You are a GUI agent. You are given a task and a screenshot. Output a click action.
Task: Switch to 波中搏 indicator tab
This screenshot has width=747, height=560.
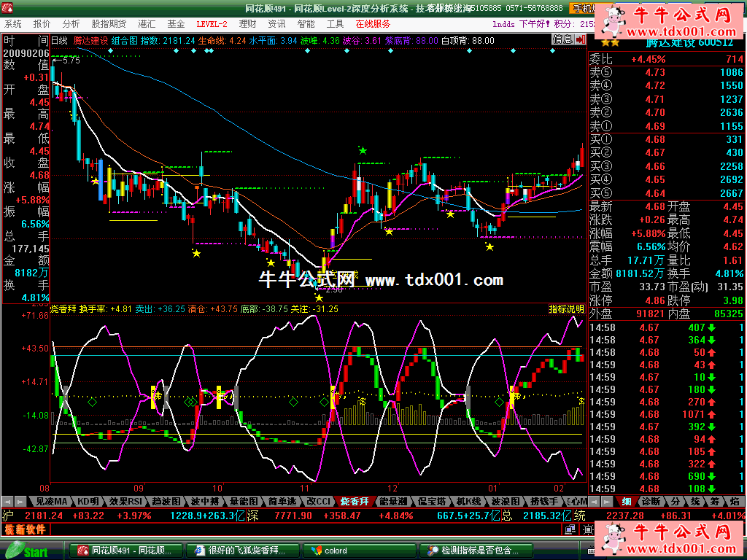point(205,502)
